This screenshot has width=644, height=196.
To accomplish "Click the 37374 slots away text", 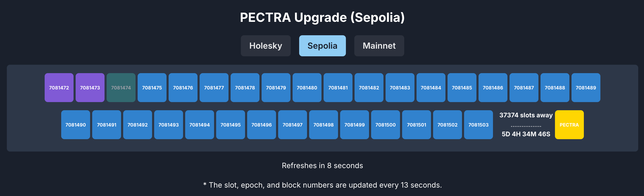I will [526, 115].
